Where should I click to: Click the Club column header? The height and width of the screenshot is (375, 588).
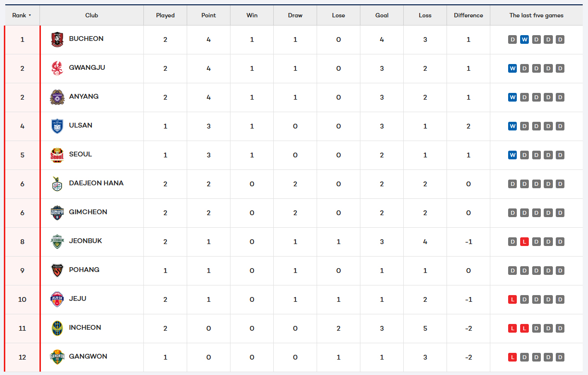pos(91,15)
